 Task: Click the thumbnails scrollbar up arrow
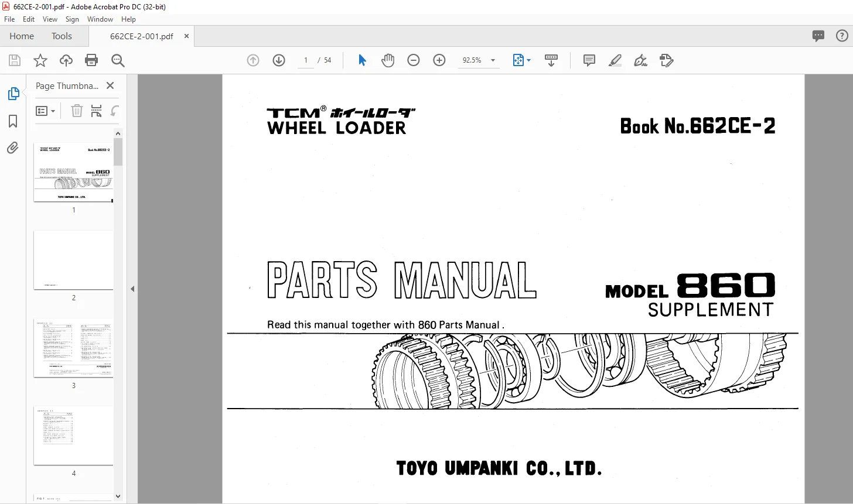point(118,133)
